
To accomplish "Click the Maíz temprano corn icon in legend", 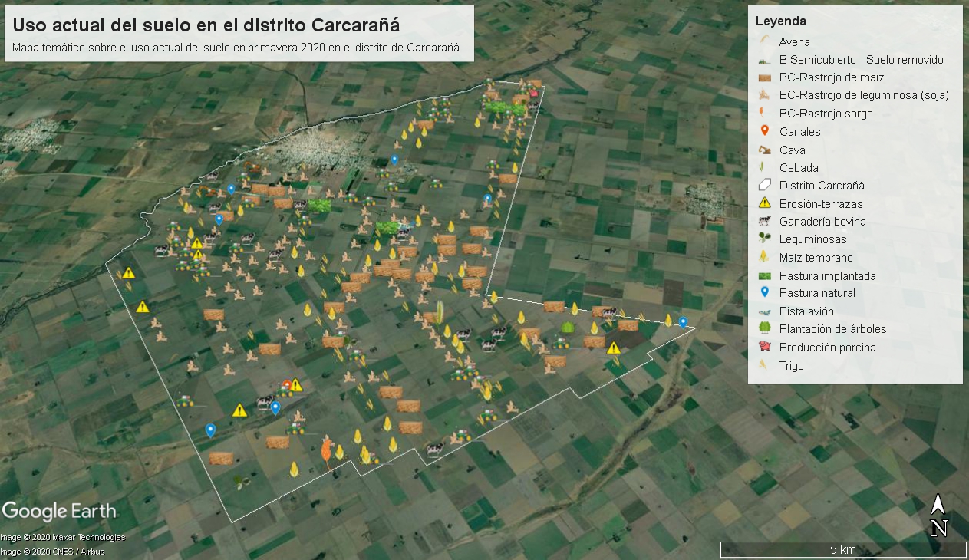I will [x=764, y=258].
